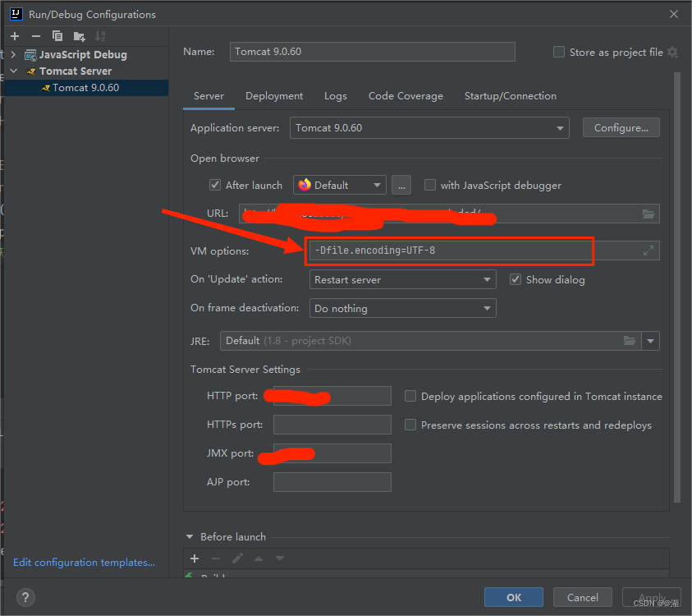Open the On frame deactivation dropdown

(403, 308)
